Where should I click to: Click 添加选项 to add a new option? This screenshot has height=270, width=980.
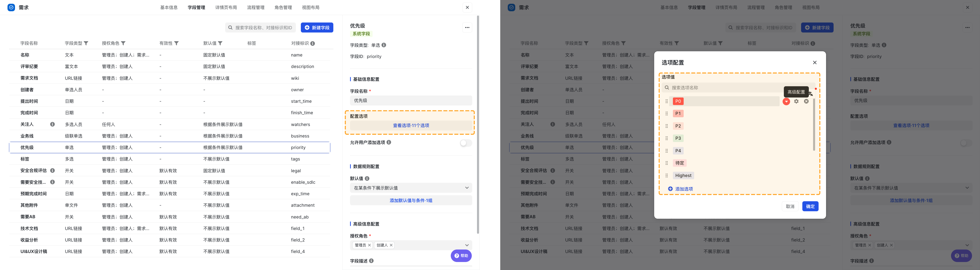[681, 189]
